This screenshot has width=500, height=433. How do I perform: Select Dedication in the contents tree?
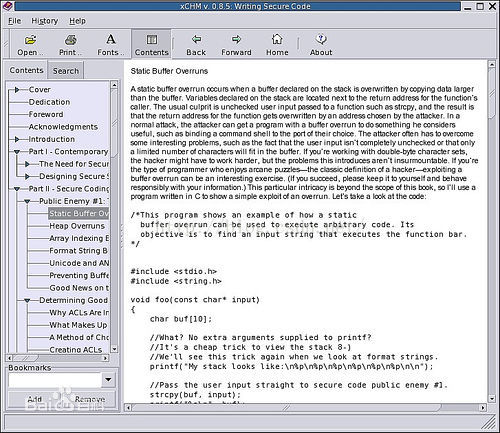(49, 102)
